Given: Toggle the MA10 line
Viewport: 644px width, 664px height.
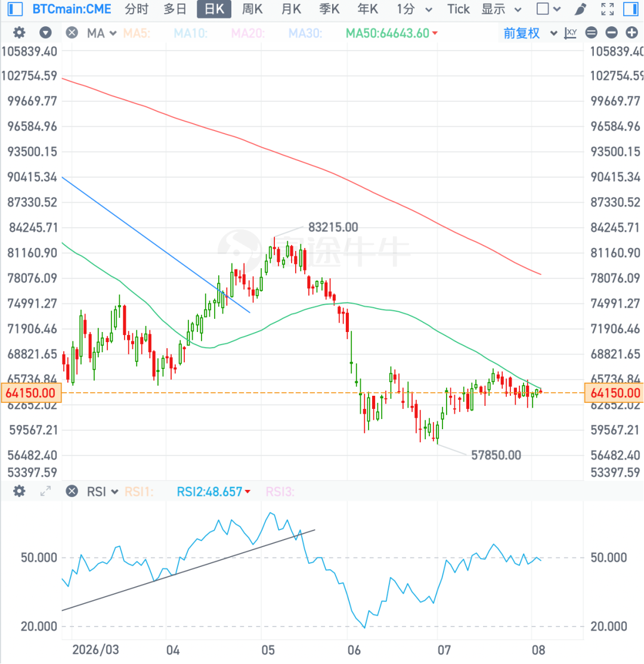Looking at the screenshot, I should (x=191, y=33).
